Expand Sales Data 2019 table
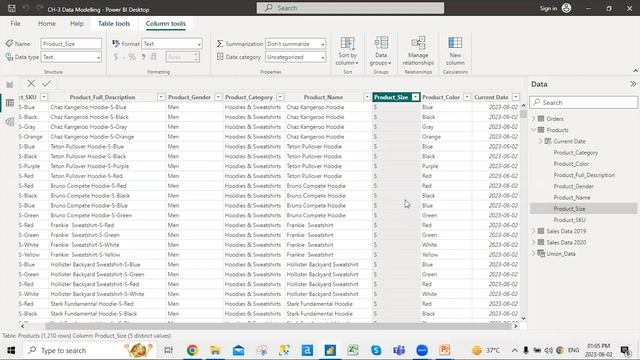Viewport: 640px width, 360px height. pos(533,231)
